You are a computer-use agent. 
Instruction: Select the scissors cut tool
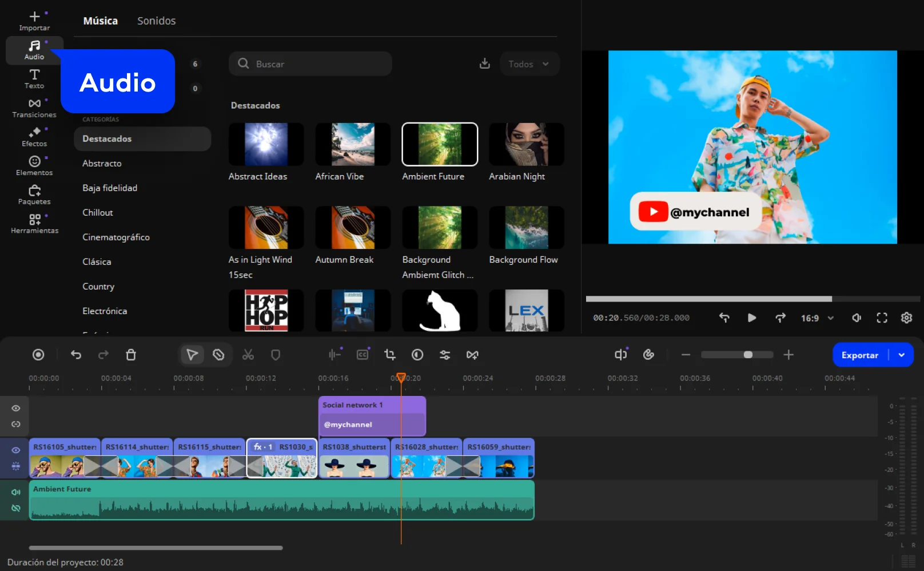click(x=248, y=355)
